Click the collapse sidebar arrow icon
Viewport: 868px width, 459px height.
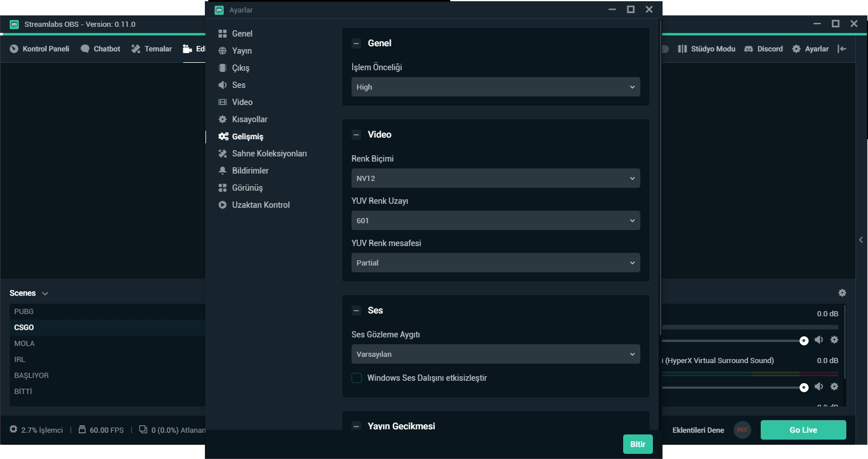click(x=842, y=49)
